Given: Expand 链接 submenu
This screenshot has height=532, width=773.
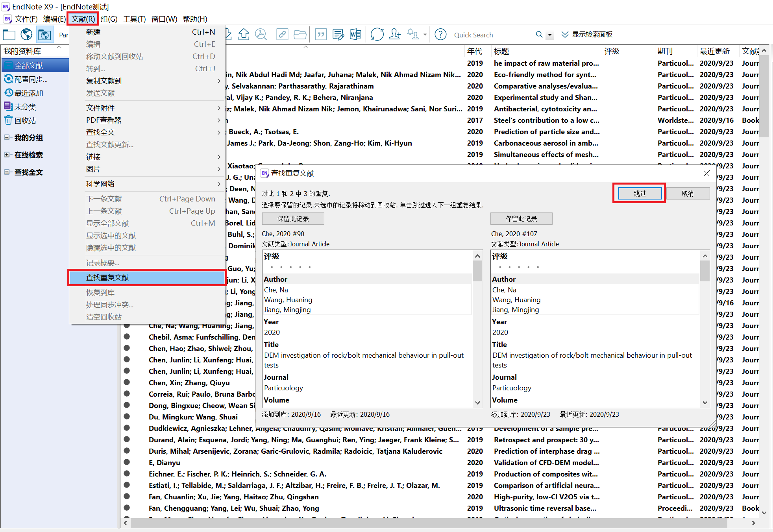Looking at the screenshot, I should click(147, 157).
